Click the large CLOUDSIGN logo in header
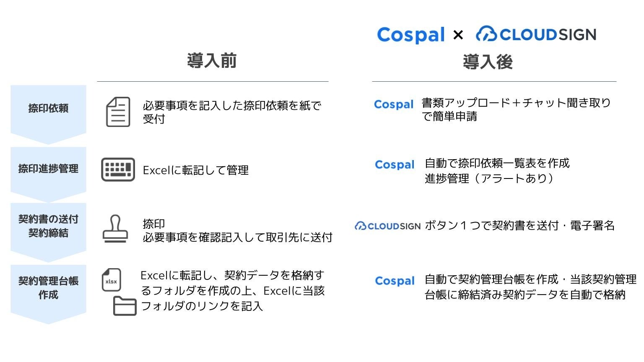Screen dimensions: 644x362 pos(536,34)
